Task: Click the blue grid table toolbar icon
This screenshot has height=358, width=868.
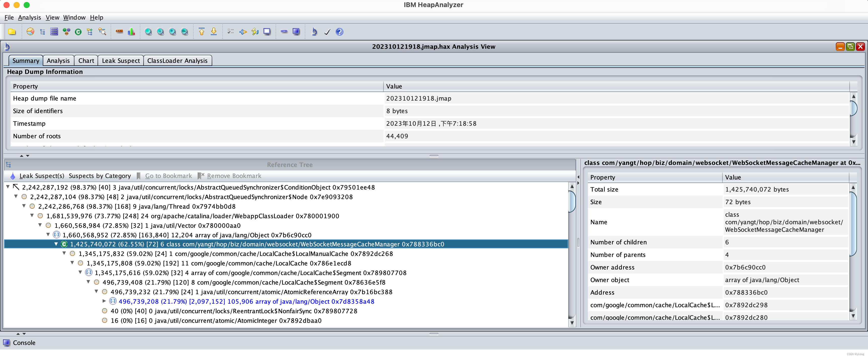Action: coord(54,32)
